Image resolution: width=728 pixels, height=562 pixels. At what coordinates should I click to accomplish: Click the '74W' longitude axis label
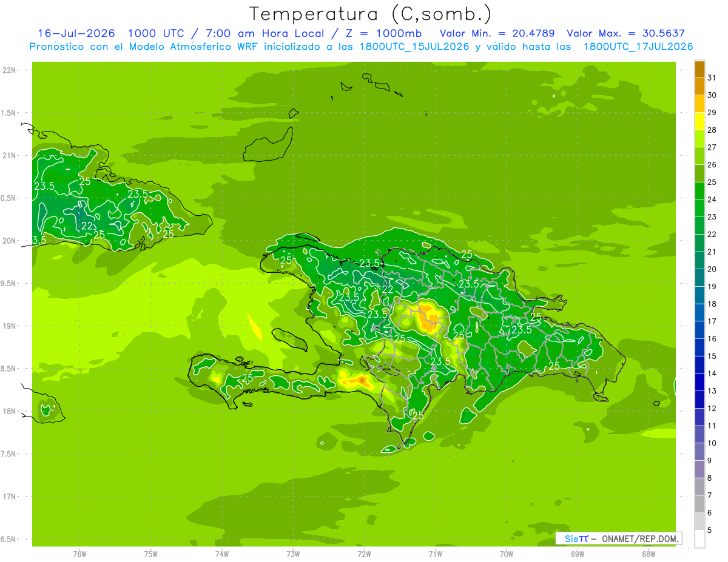pyautogui.click(x=222, y=554)
